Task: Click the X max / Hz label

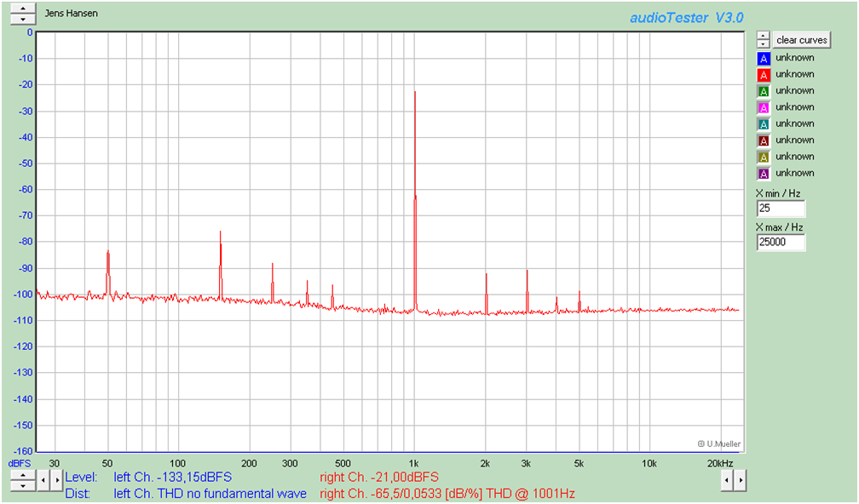Action: [780, 227]
